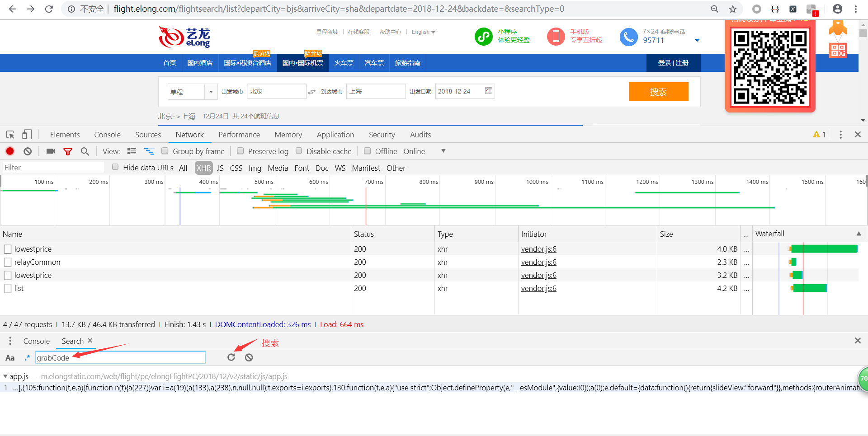
Task: Click the Filter input field
Action: point(53,168)
